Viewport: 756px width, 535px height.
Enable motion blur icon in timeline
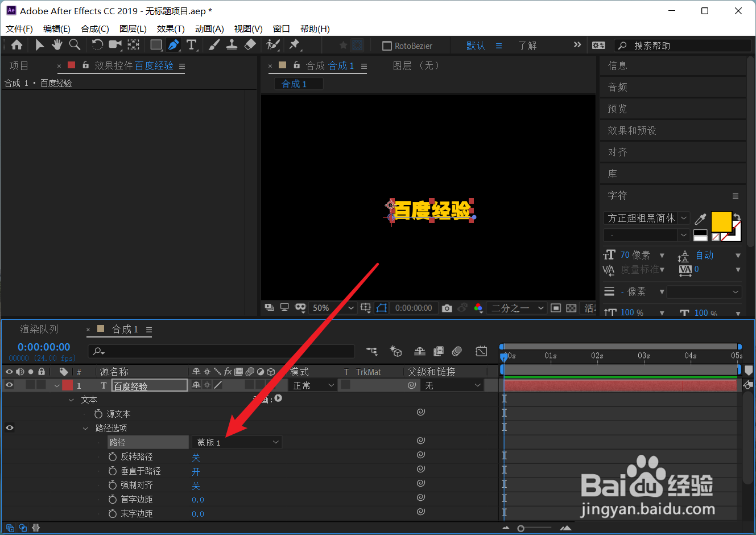(457, 351)
